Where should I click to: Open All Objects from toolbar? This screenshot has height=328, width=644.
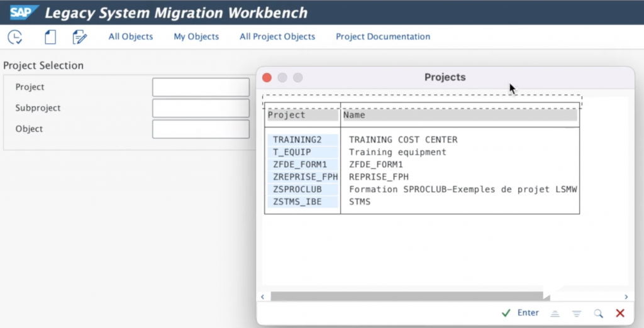pyautogui.click(x=131, y=36)
